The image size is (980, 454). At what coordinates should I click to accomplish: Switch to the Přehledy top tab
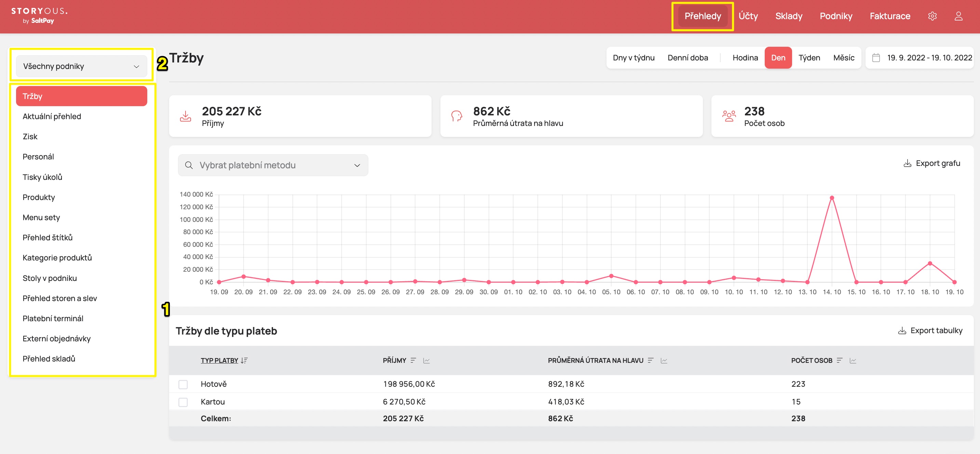pos(703,16)
